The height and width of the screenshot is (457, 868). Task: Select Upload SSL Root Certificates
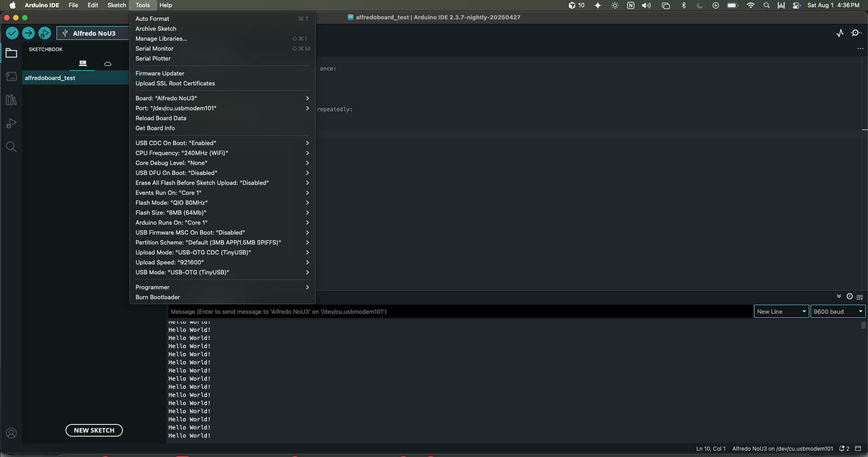click(222, 83)
